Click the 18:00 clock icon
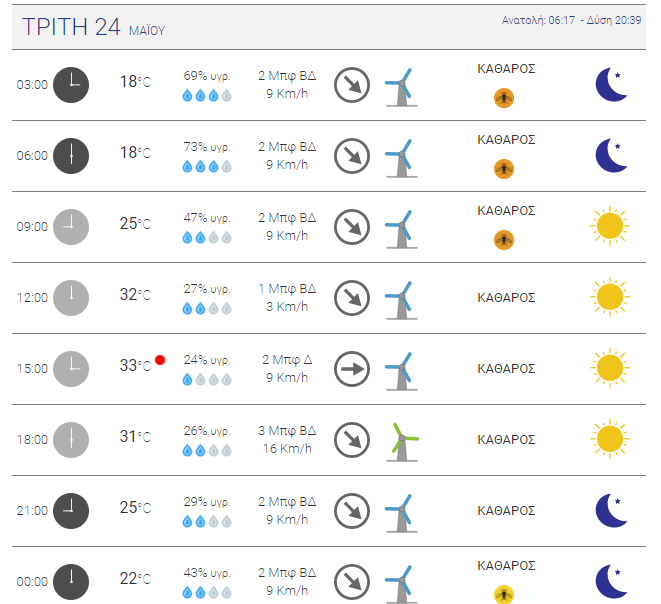Viewport: 661px width, 604px height. 71,440
